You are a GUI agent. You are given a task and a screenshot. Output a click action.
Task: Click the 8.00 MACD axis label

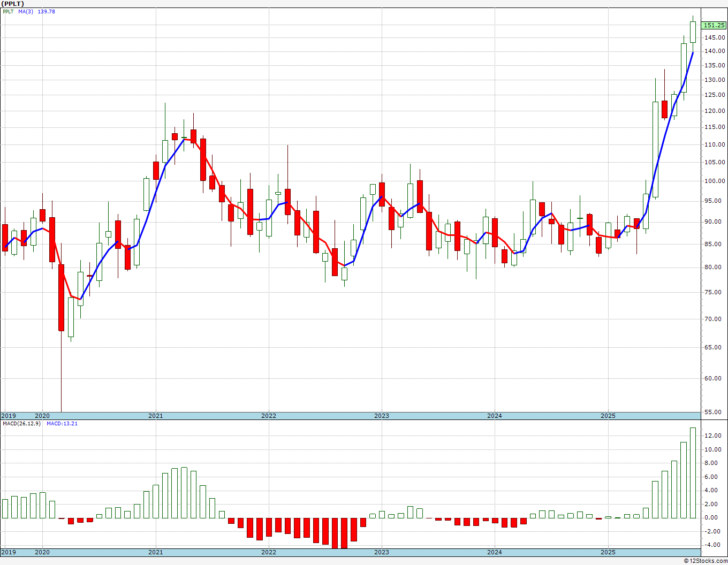(712, 463)
